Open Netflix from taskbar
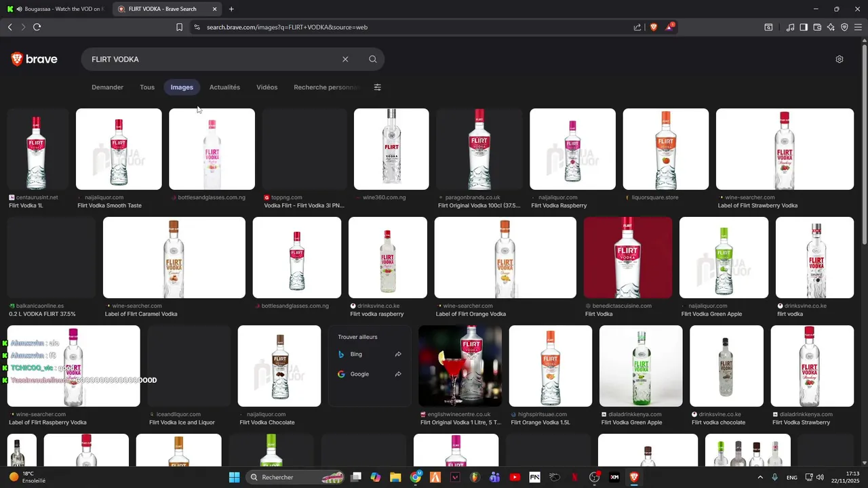Viewport: 868px width, 488px height. point(574,477)
